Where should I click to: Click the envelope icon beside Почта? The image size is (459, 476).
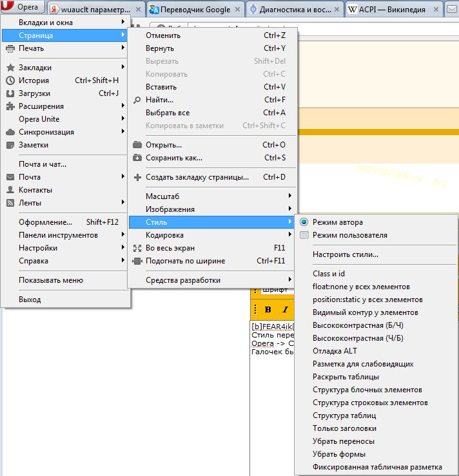[x=10, y=177]
